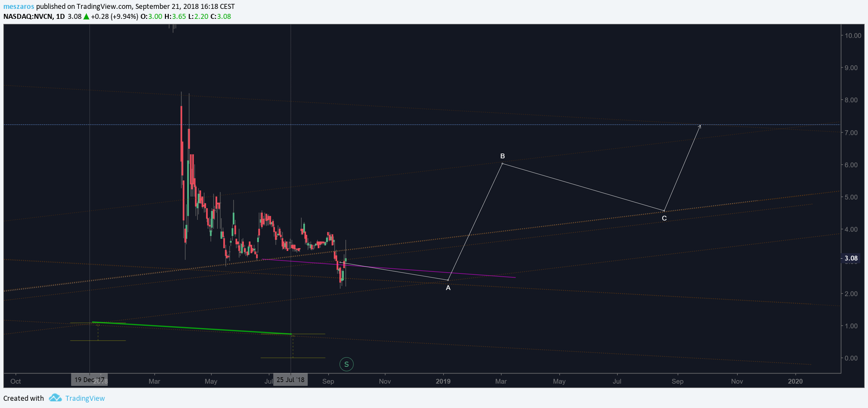The image size is (868, 408).
Task: Click the 10.00 price axis value
Action: pyautogui.click(x=852, y=36)
